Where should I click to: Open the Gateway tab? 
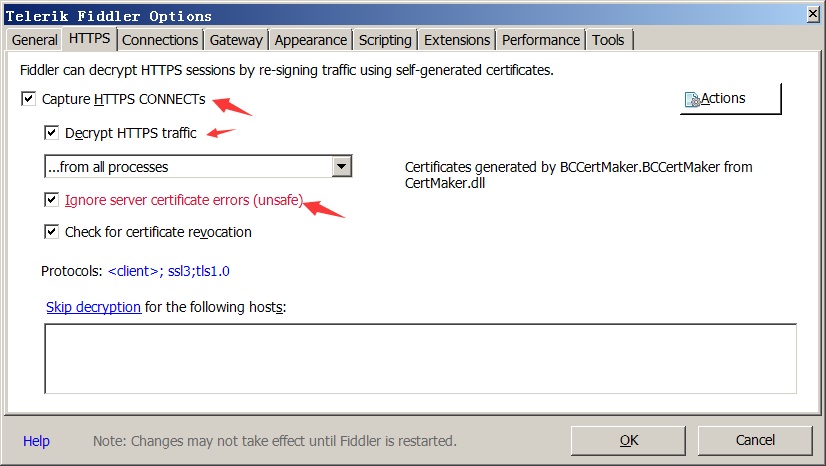point(236,40)
